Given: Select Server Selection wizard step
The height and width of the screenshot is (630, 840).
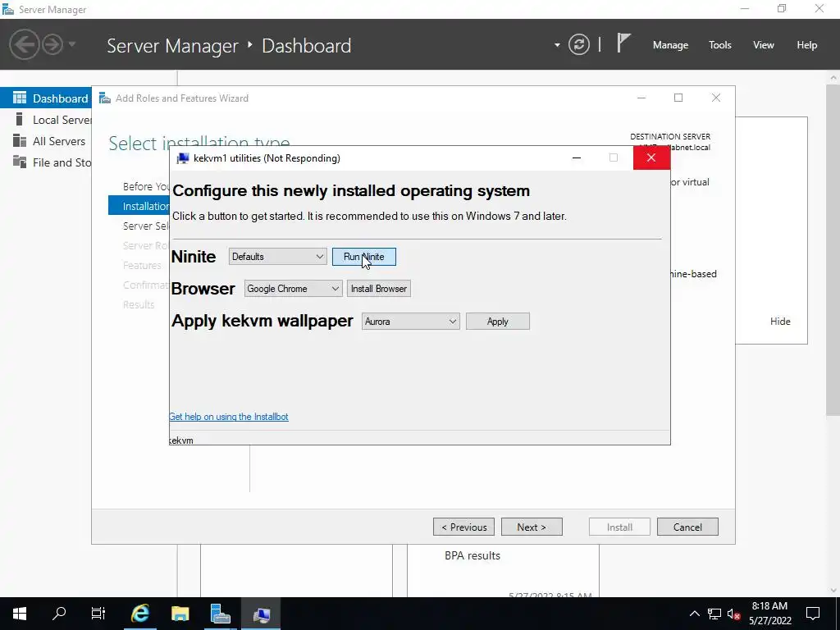Looking at the screenshot, I should coord(146,226).
